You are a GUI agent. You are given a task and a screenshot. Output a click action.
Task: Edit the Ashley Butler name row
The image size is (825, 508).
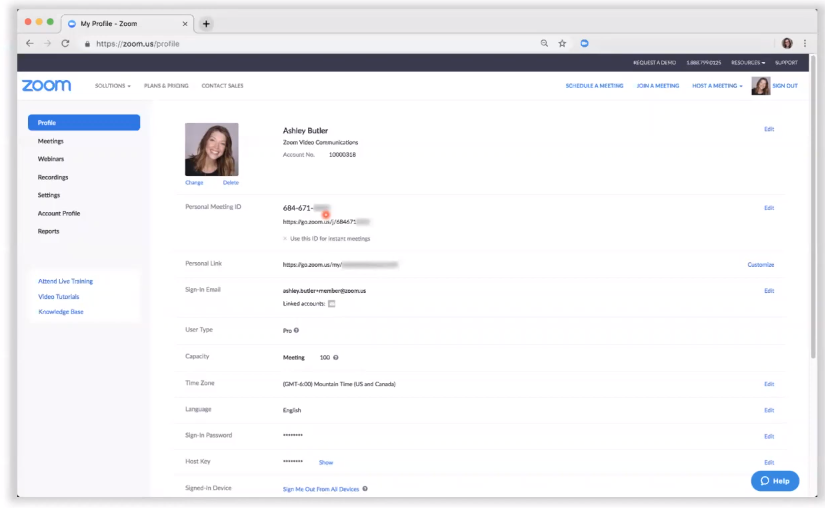pos(769,129)
